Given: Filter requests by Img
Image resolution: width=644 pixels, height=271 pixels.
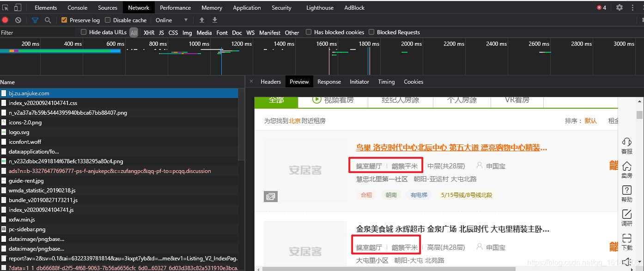Looking at the screenshot, I should click(187, 33).
